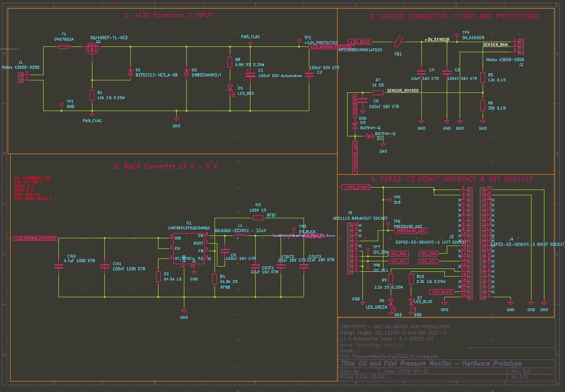The height and width of the screenshot is (392, 565).
Task: Select capacitor COUT3 symbol
Action: 304,267
